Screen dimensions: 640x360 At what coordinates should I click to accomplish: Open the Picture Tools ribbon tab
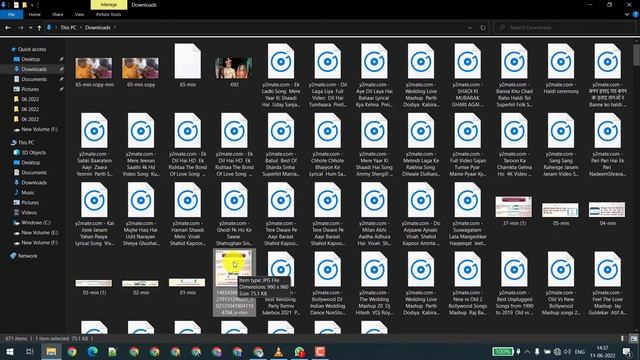point(108,14)
